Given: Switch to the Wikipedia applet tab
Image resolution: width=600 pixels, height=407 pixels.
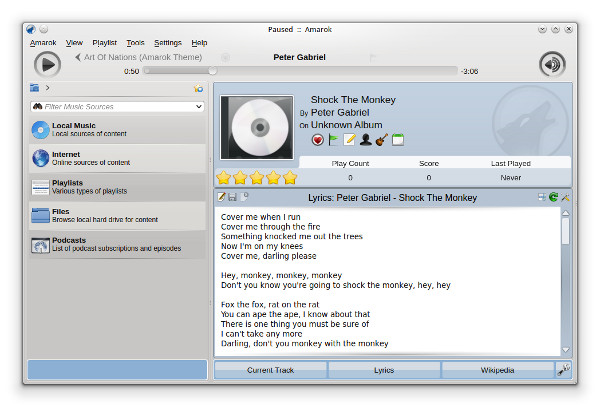Looking at the screenshot, I should [x=497, y=370].
